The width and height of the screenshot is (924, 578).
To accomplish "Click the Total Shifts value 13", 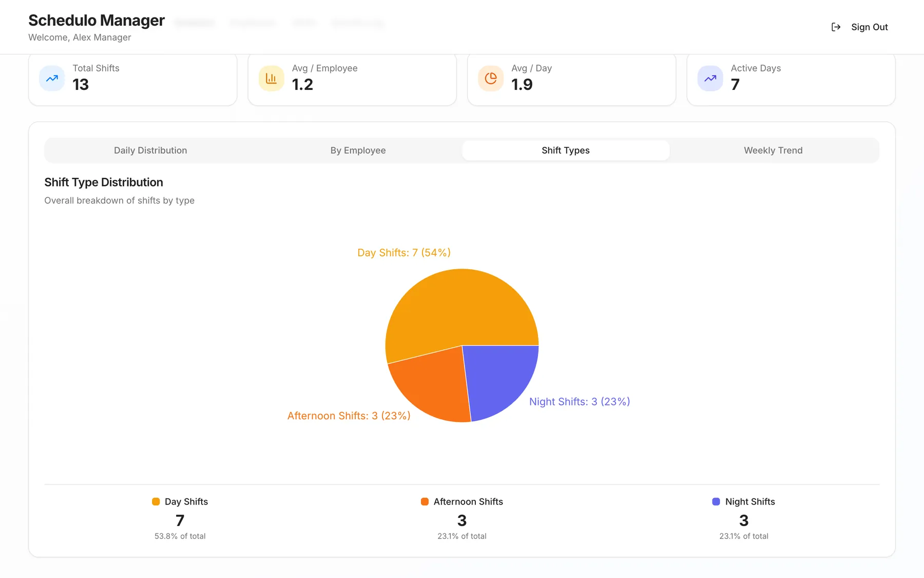I will pos(81,84).
